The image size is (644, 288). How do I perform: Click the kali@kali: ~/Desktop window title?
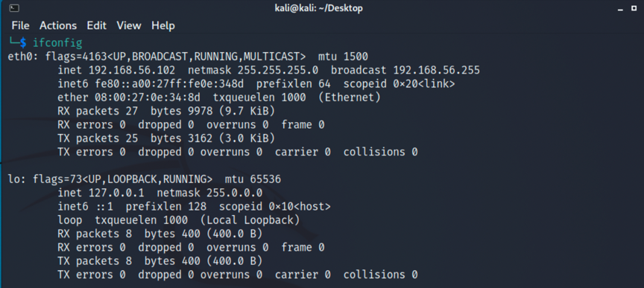[x=319, y=8]
